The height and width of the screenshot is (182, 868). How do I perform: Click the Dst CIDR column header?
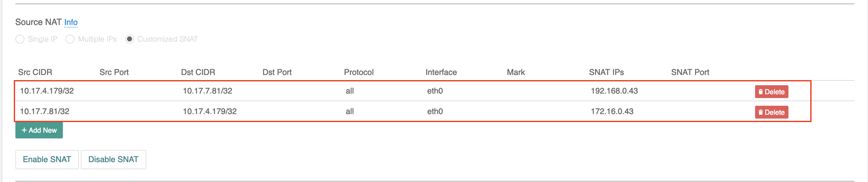tap(198, 72)
